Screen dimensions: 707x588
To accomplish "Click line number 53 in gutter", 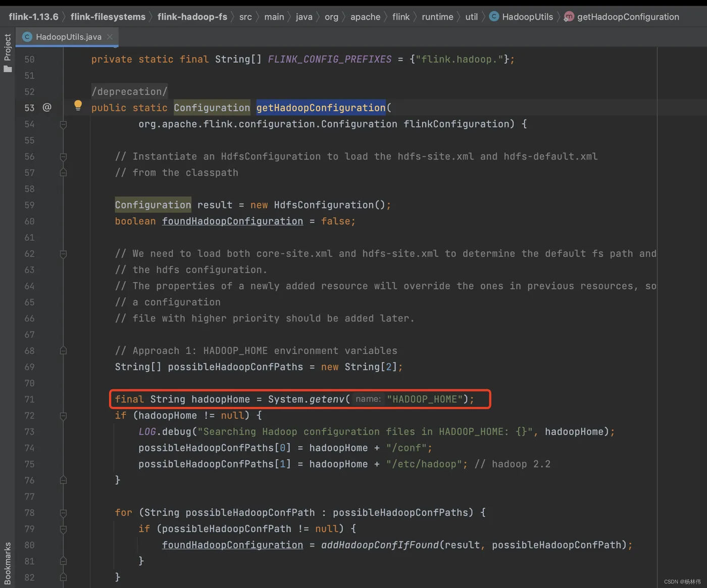I will point(29,108).
